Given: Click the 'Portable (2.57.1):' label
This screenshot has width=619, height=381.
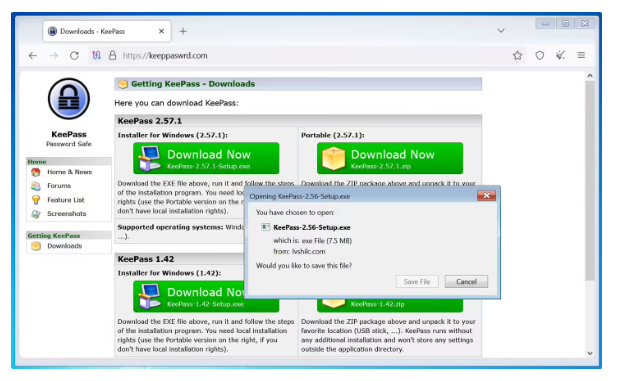Looking at the screenshot, I should pos(333,135).
